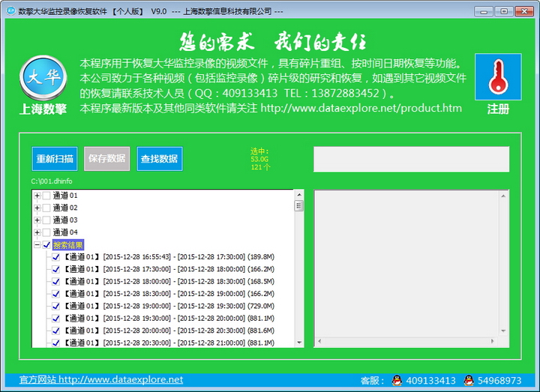Collapse the 搜索结果 tree node

(x=37, y=245)
